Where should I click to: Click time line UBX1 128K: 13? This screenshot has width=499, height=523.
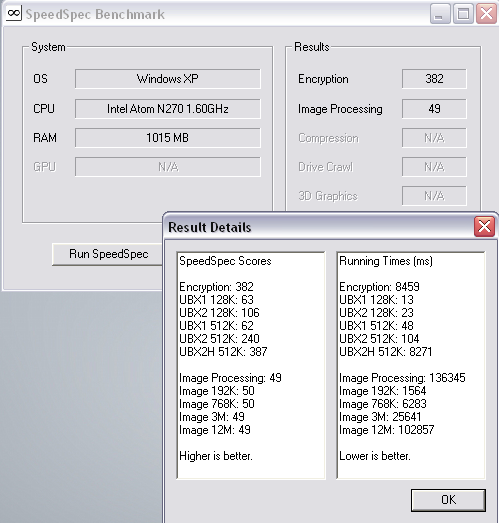[x=376, y=300]
